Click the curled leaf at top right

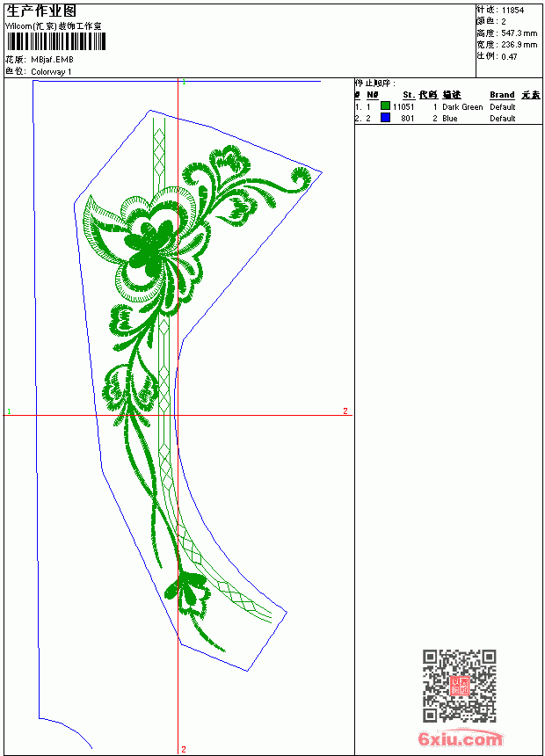[301, 178]
